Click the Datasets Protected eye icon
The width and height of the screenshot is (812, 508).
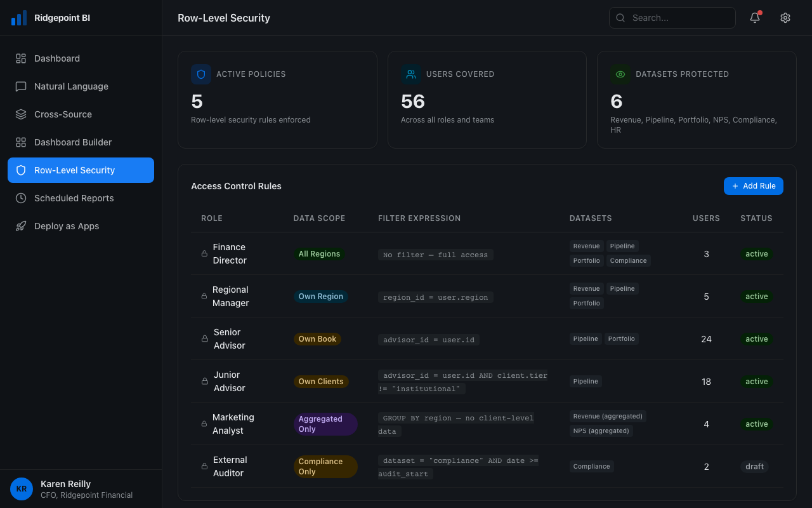620,74
